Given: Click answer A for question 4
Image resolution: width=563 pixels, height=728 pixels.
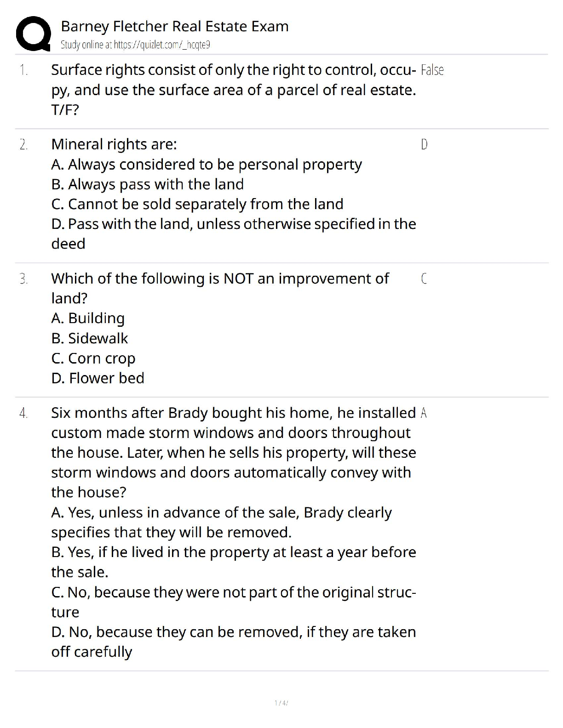Looking at the screenshot, I should [424, 413].
